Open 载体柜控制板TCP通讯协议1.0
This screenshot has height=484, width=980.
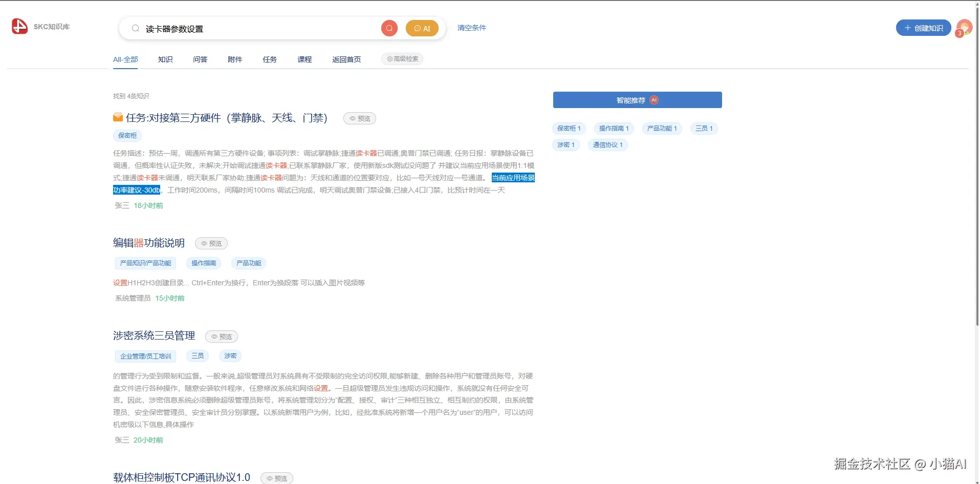[181, 477]
